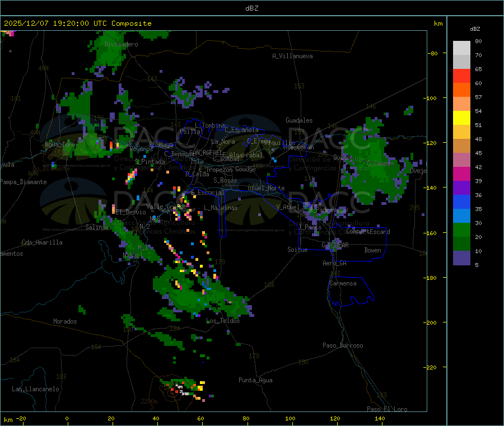
Task: Select the La_Nora map label
Action: click(223, 142)
